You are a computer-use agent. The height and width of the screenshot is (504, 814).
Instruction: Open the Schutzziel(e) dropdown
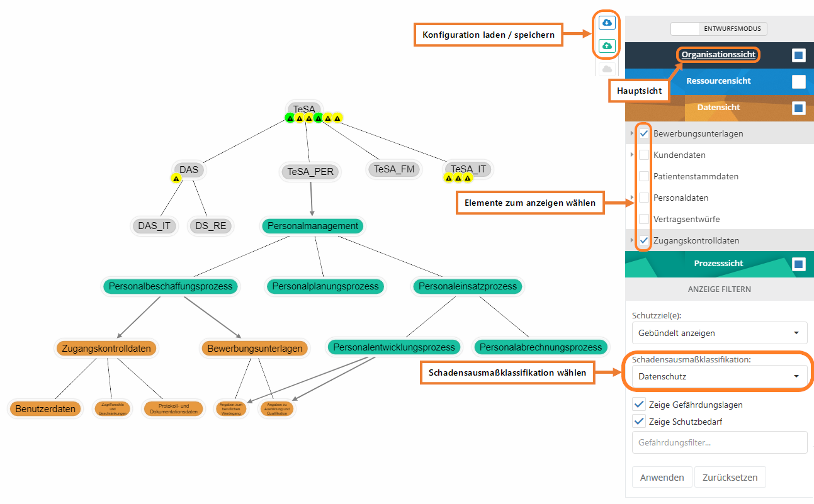pos(719,333)
